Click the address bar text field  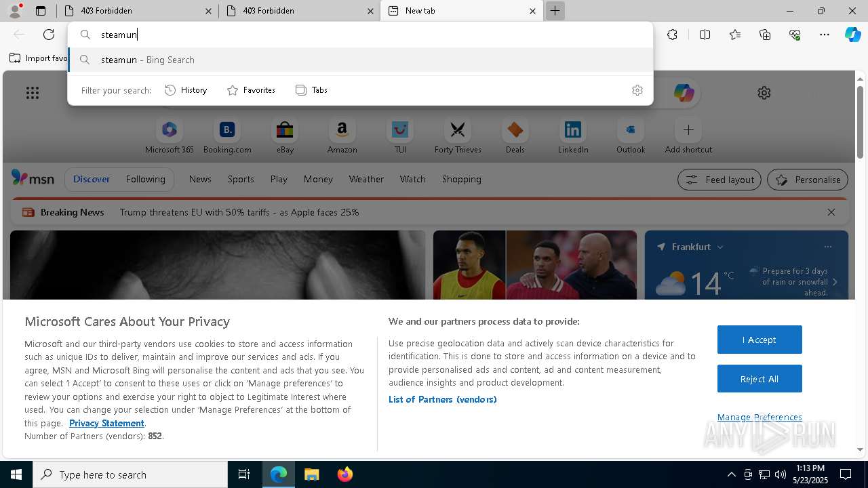[361, 35]
